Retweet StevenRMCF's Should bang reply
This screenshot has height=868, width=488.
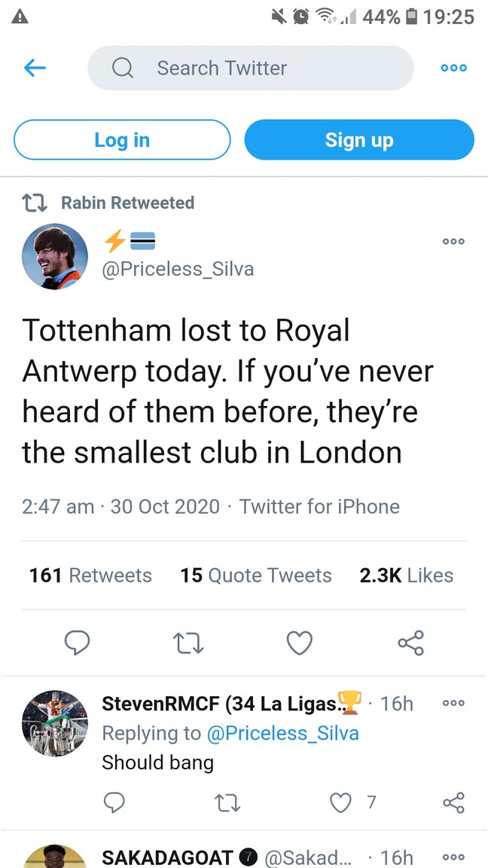(227, 803)
